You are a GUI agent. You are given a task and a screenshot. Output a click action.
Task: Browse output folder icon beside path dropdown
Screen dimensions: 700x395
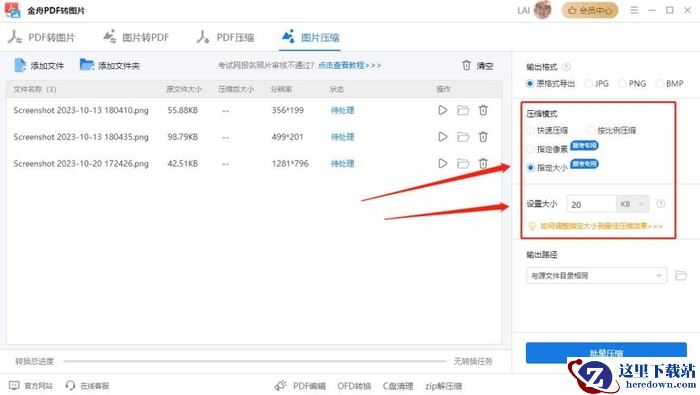[x=680, y=275]
